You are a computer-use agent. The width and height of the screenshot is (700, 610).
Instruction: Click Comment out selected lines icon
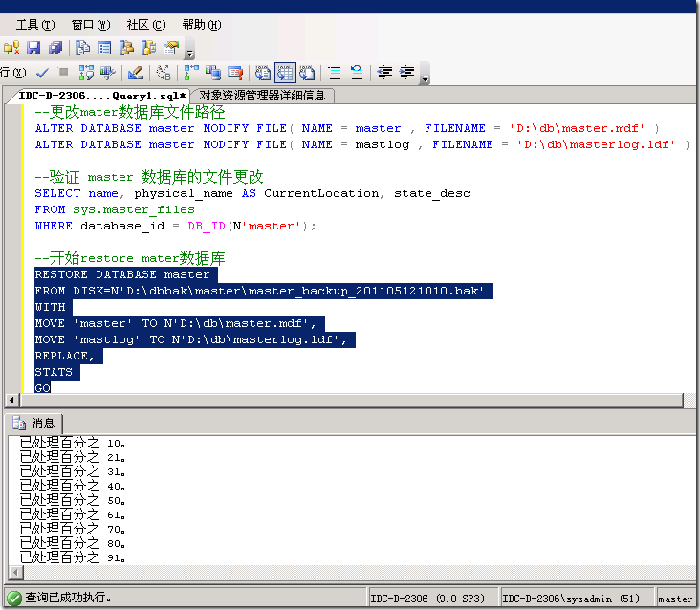point(335,72)
